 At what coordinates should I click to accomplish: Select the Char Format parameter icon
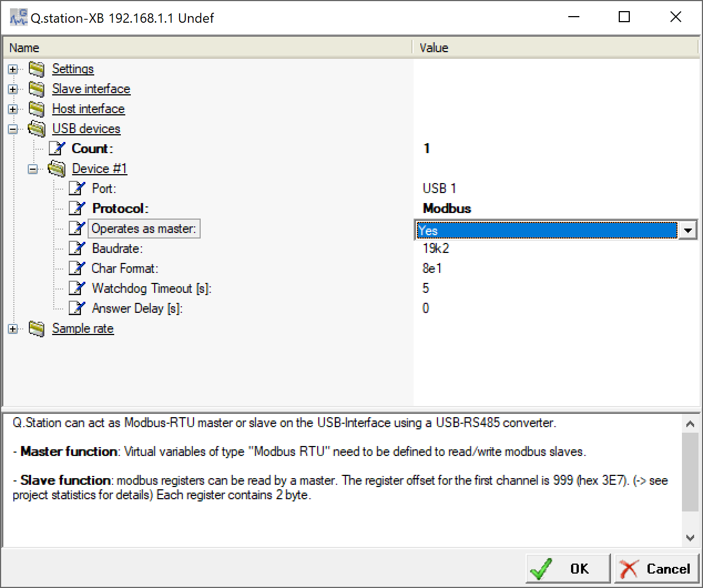(x=77, y=268)
